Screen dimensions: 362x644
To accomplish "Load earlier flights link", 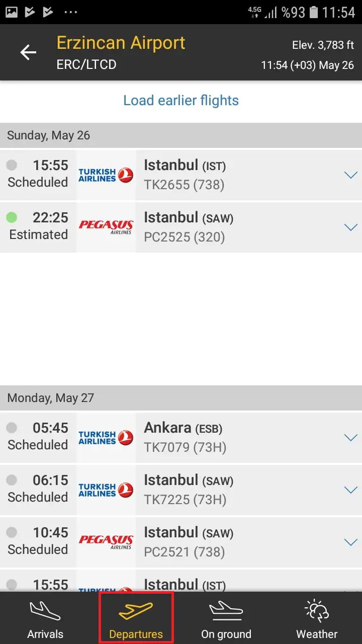I will coord(181,101).
